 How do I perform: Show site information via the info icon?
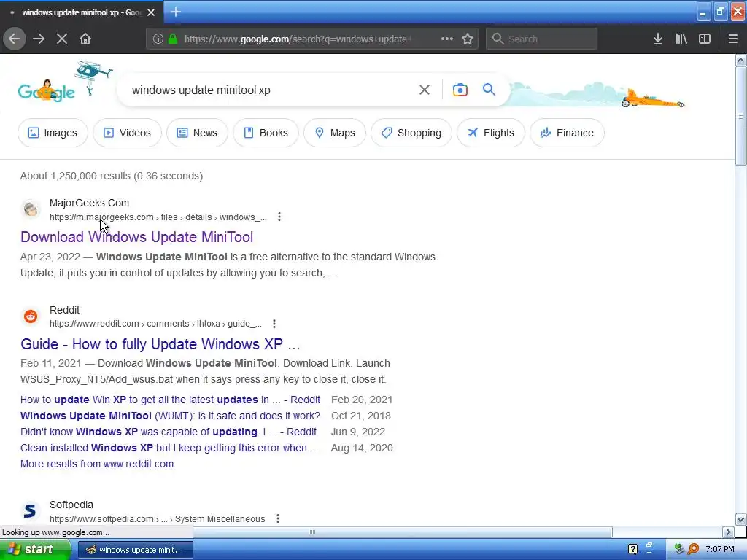[x=158, y=39]
